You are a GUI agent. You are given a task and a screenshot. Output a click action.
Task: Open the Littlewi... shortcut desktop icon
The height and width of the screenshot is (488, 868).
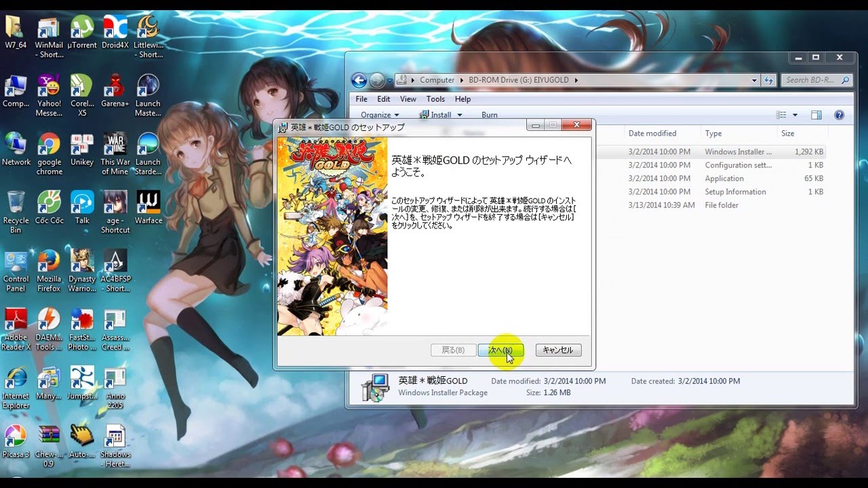pos(149,38)
